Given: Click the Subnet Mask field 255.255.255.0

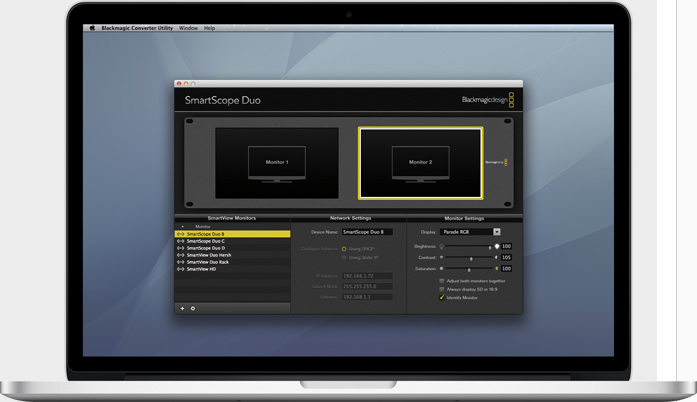Looking at the screenshot, I should click(x=367, y=286).
